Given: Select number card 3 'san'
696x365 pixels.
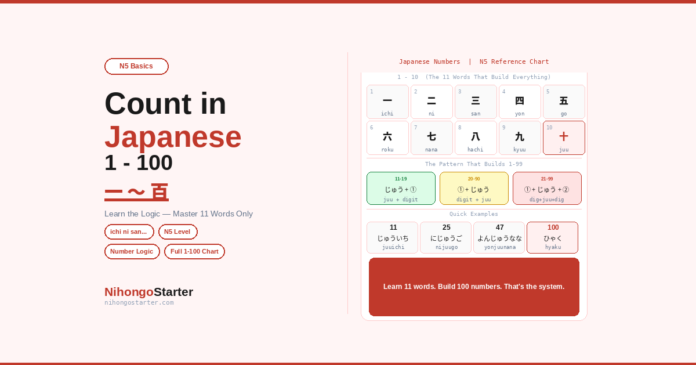Looking at the screenshot, I should (x=475, y=102).
